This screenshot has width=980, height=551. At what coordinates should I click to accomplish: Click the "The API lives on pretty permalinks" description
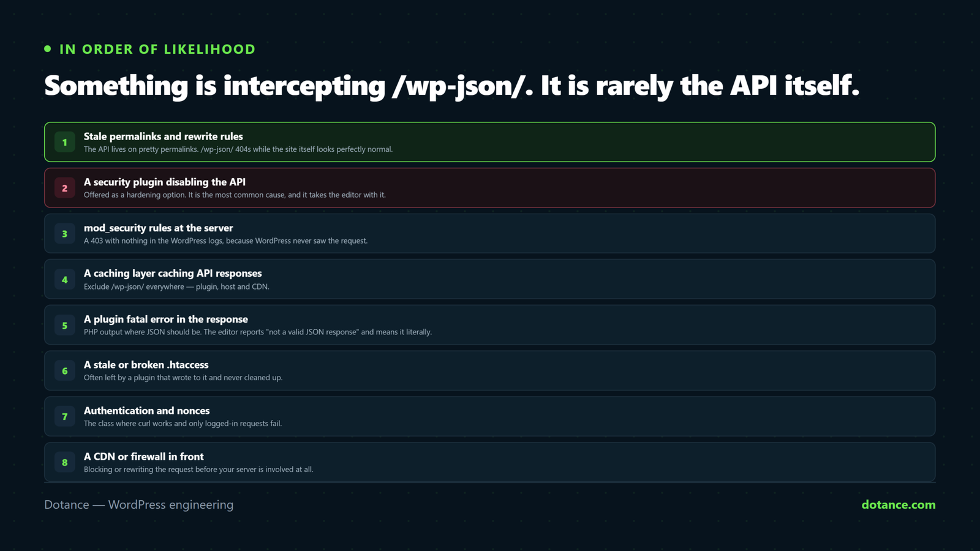point(238,149)
